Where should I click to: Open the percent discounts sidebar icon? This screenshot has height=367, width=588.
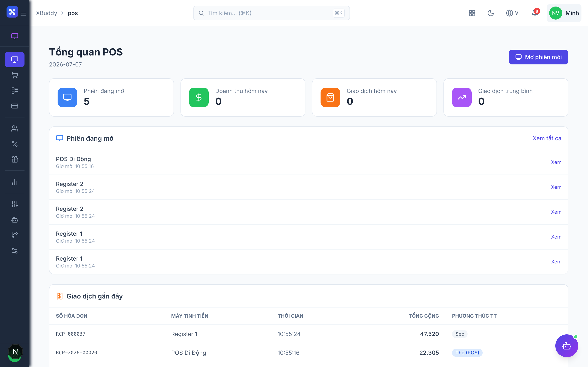pos(14,144)
